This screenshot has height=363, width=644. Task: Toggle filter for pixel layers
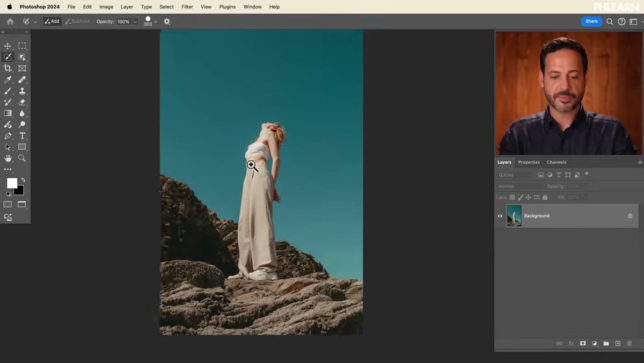(x=541, y=175)
